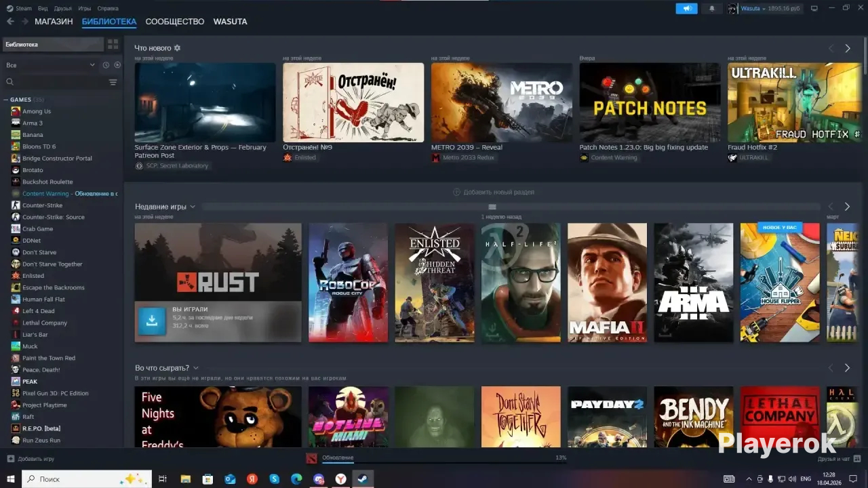Open the sidebar filter options icon
This screenshot has width=868, height=488.
pos(113,82)
